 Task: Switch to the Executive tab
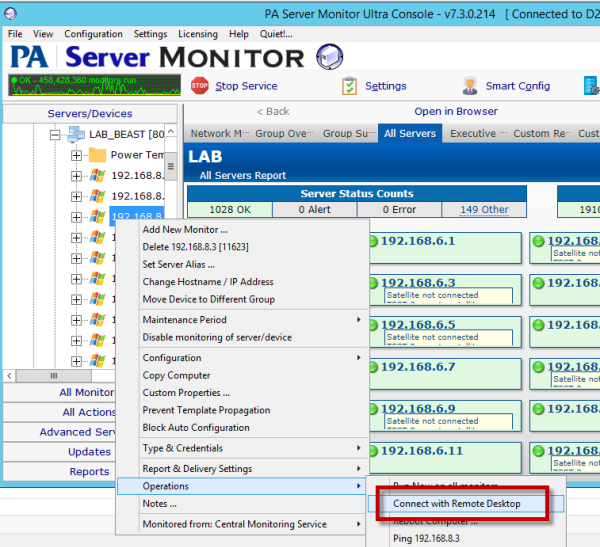tap(478, 134)
